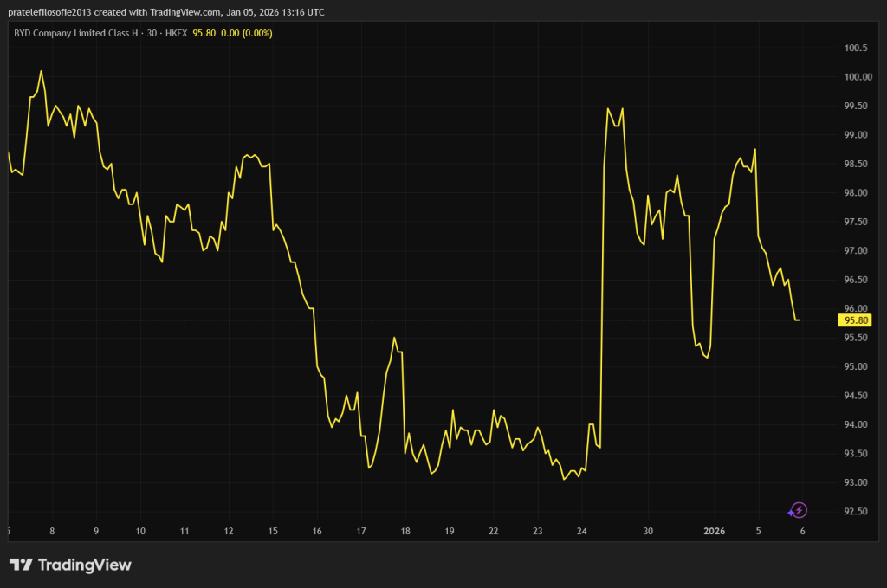Viewport: 887px width, 588px height.
Task: Click the 19 date label on time axis
Action: (450, 531)
